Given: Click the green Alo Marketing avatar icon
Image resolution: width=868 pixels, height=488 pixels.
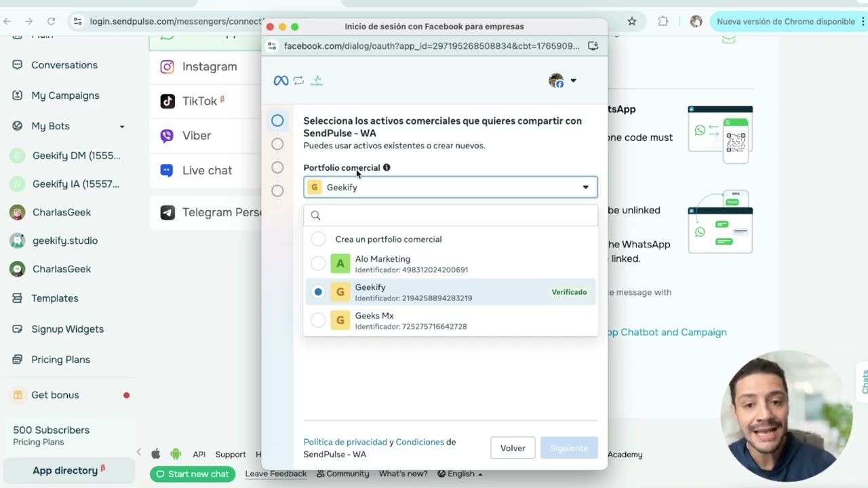Looking at the screenshot, I should pos(340,264).
